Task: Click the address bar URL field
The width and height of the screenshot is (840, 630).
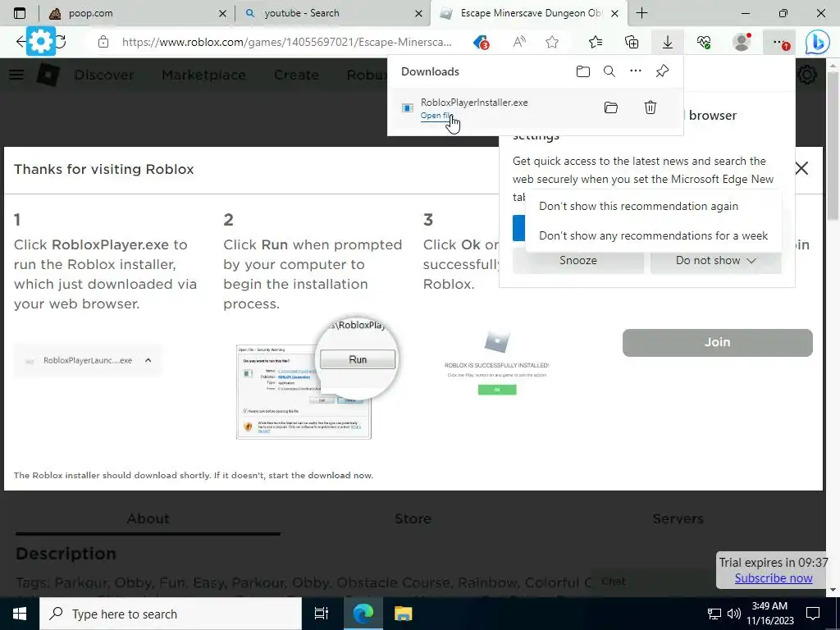Action: [286, 43]
